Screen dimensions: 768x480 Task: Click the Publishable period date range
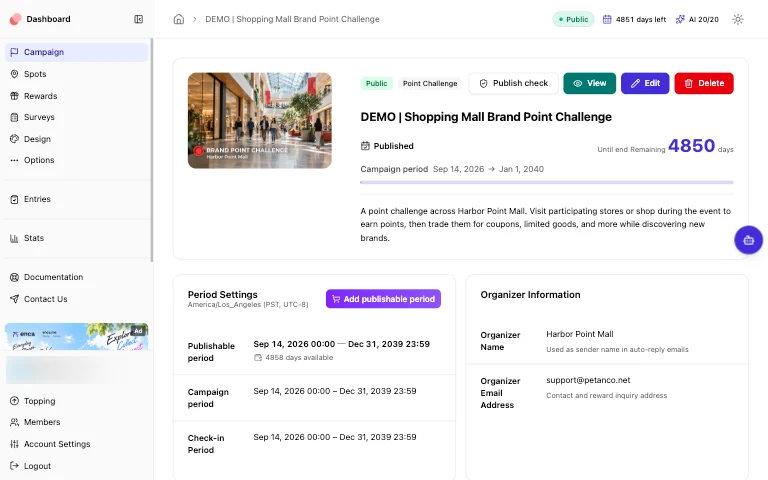[x=341, y=344]
